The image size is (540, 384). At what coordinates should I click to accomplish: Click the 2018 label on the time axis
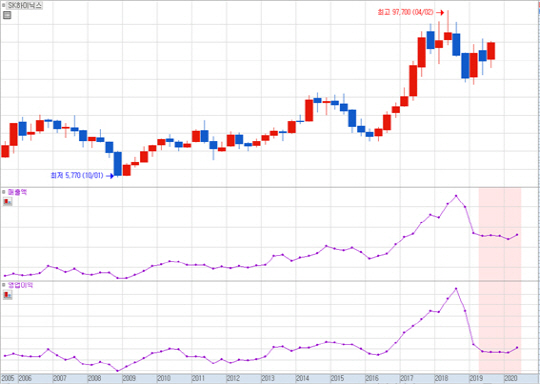click(x=442, y=378)
